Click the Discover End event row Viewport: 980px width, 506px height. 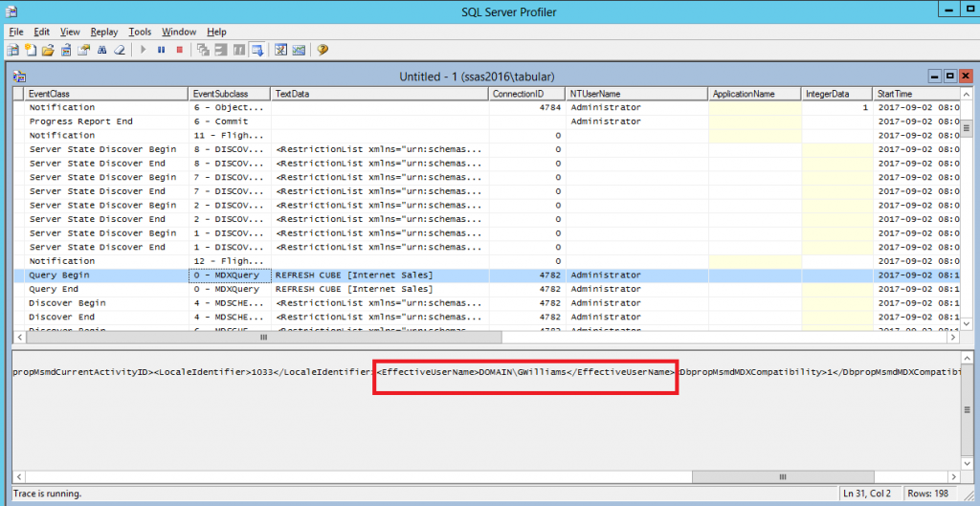coord(486,317)
